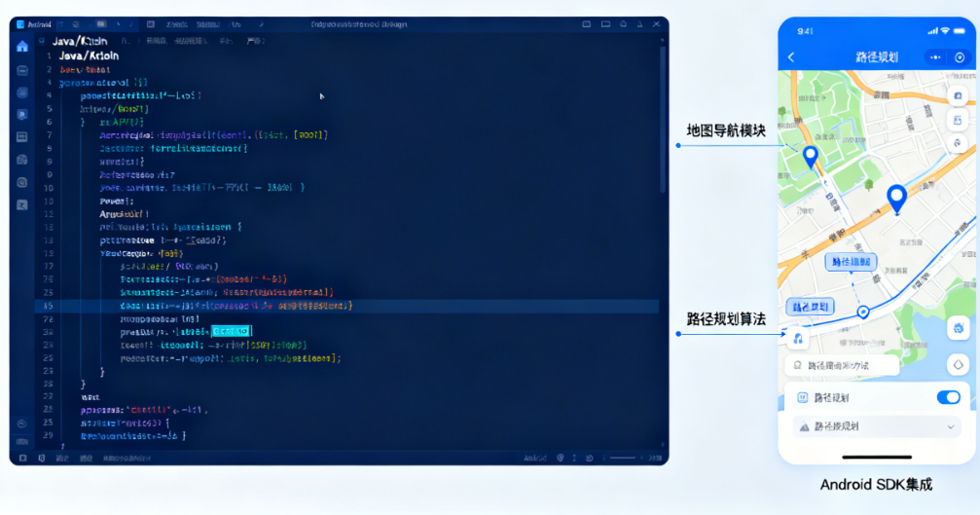Tap the second map tool button on the right

[958, 120]
